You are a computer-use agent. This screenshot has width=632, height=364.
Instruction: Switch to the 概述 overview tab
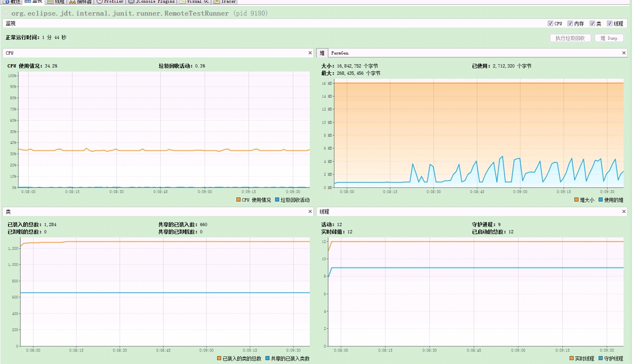point(12,1)
